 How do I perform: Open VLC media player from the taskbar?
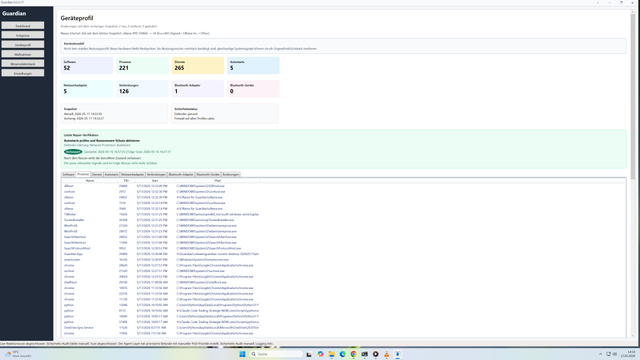387,354
